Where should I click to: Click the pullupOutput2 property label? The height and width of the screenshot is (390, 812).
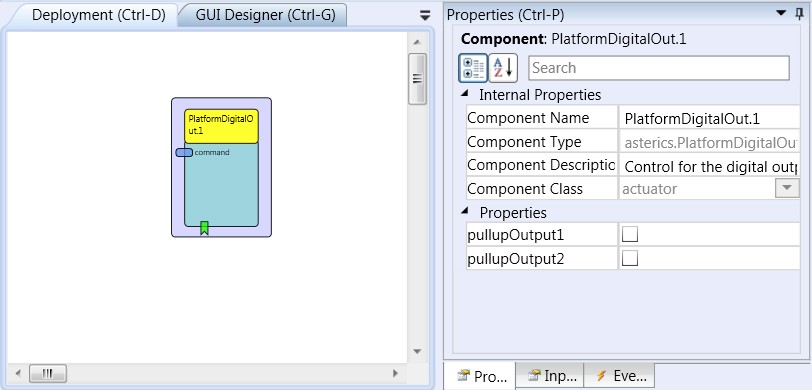point(515,258)
